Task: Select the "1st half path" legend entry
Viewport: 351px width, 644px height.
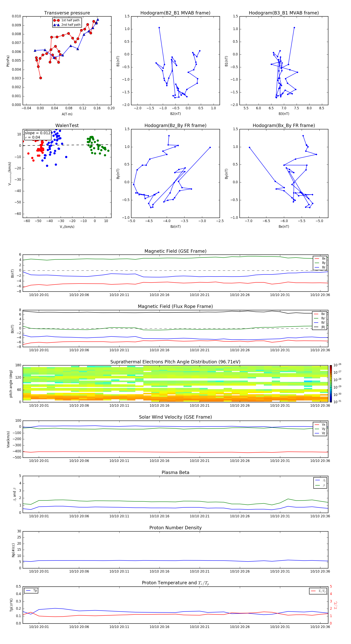Action: pos(67,20)
